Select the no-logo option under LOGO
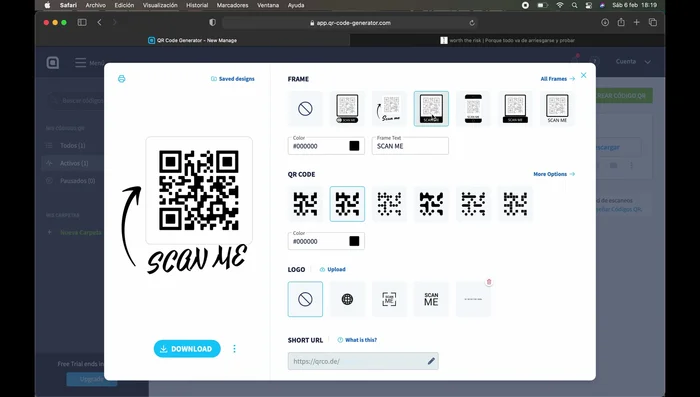Image resolution: width=700 pixels, height=397 pixels. (305, 299)
